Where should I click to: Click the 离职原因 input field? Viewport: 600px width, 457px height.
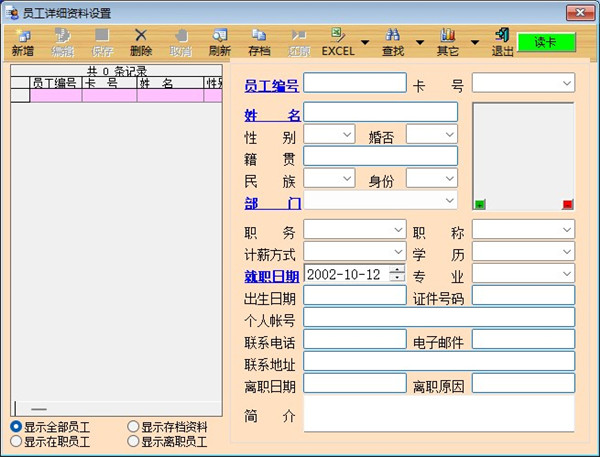point(523,383)
